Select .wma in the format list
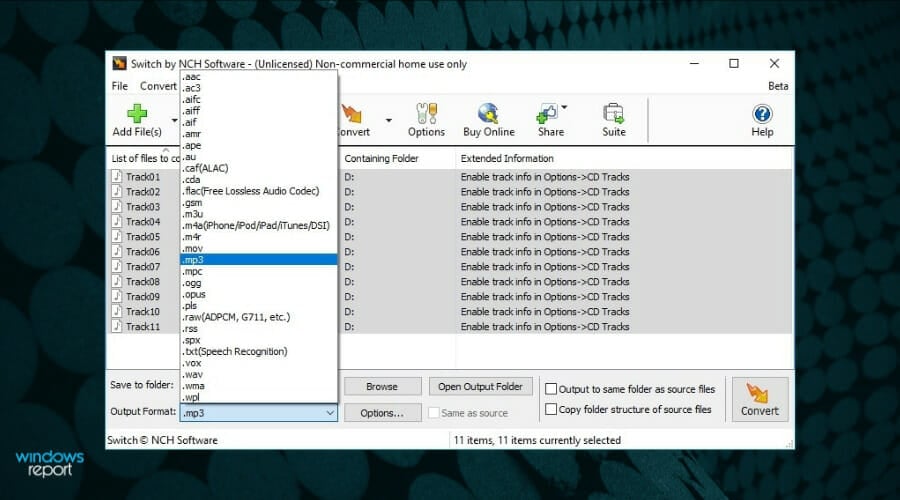 point(259,386)
